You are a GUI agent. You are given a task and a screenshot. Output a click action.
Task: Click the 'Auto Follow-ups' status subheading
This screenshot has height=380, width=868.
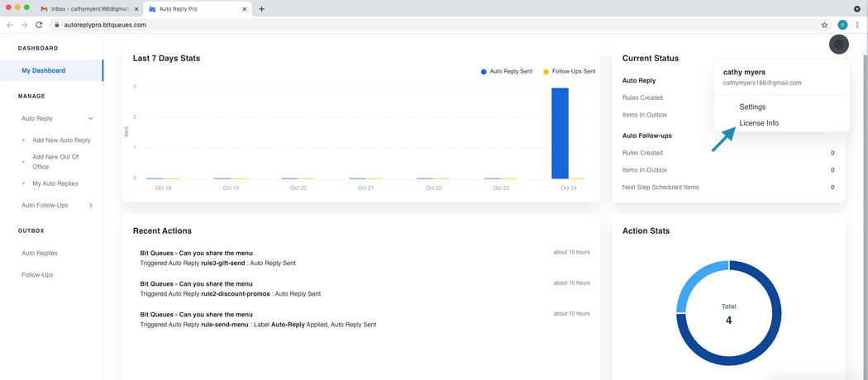point(647,135)
